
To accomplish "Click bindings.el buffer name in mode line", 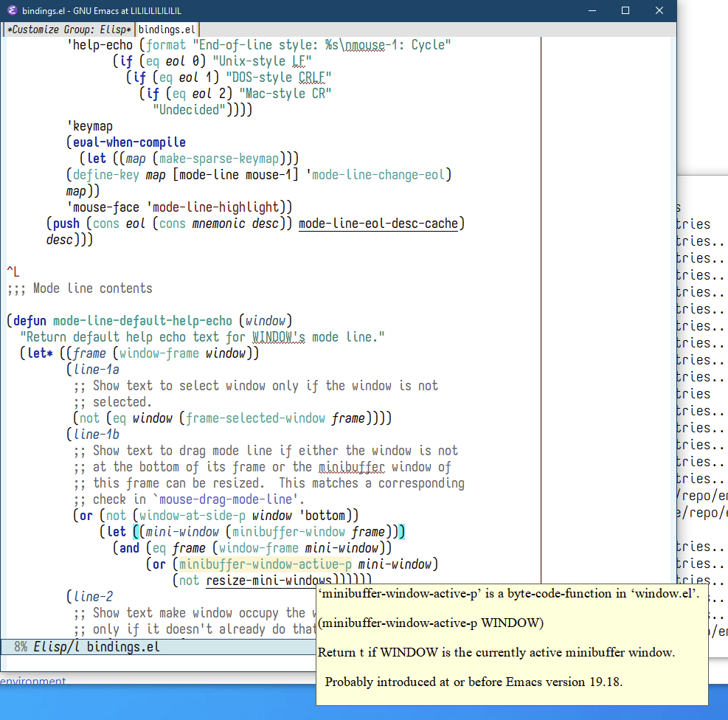I will tap(122, 647).
